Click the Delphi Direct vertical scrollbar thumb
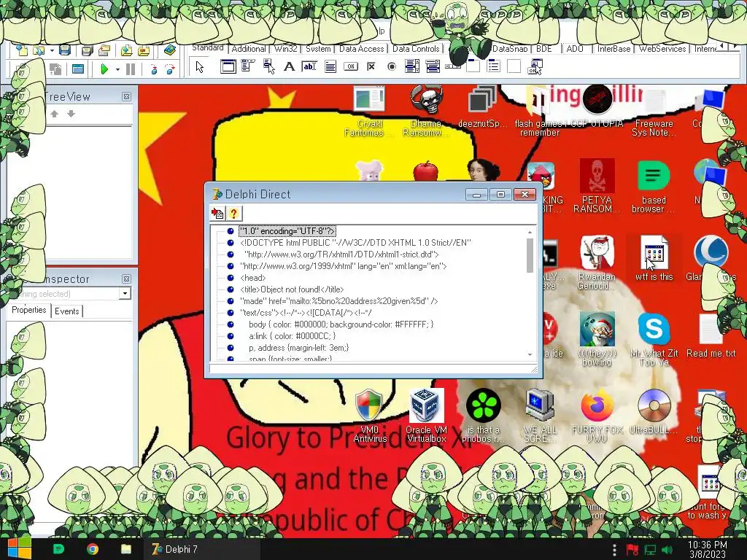 530,255
